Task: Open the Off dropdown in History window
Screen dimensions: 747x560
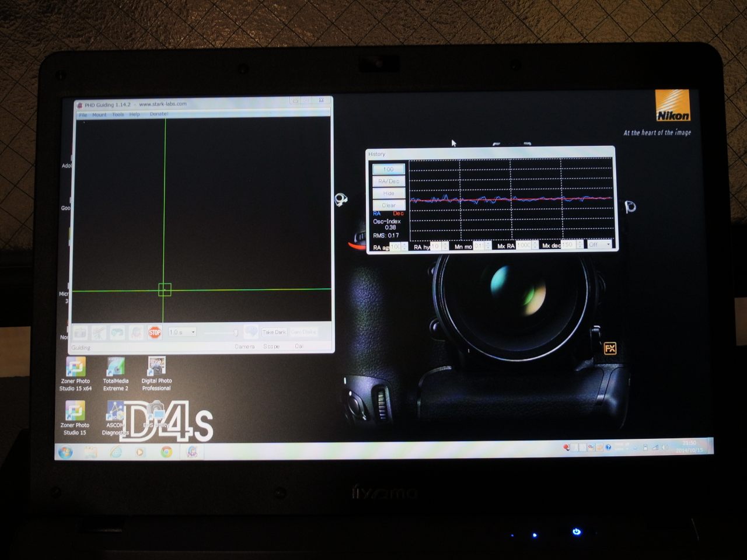Action: pyautogui.click(x=599, y=244)
